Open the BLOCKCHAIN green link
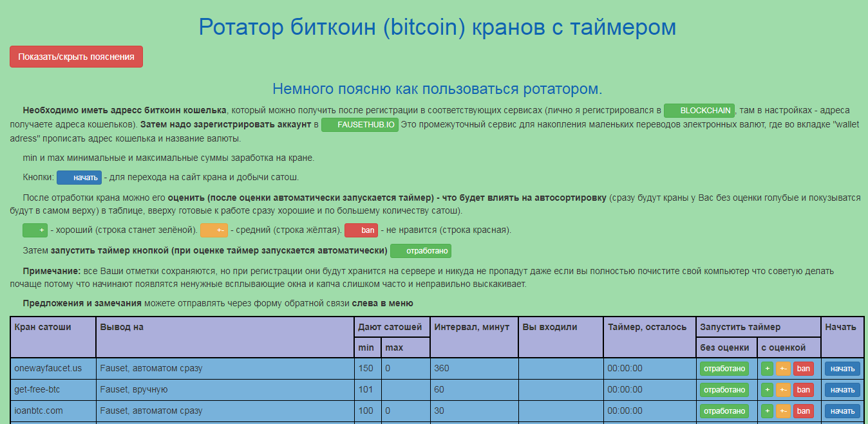 pyautogui.click(x=699, y=110)
